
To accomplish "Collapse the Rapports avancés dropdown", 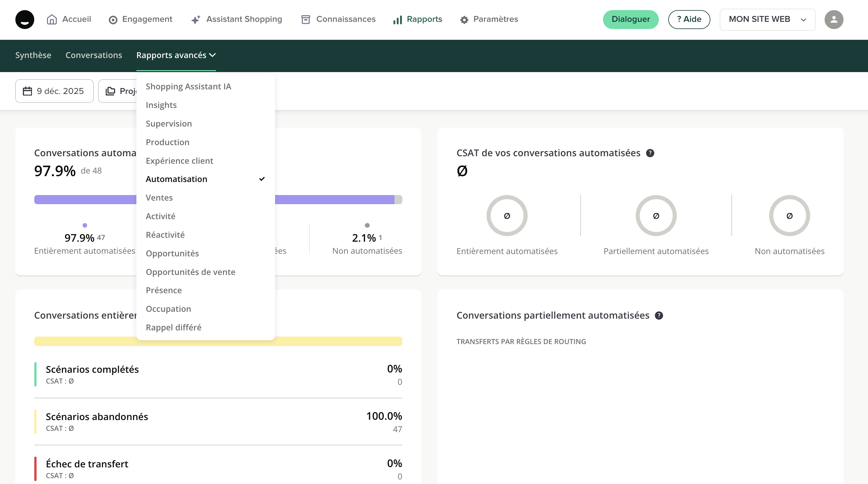I will [176, 55].
